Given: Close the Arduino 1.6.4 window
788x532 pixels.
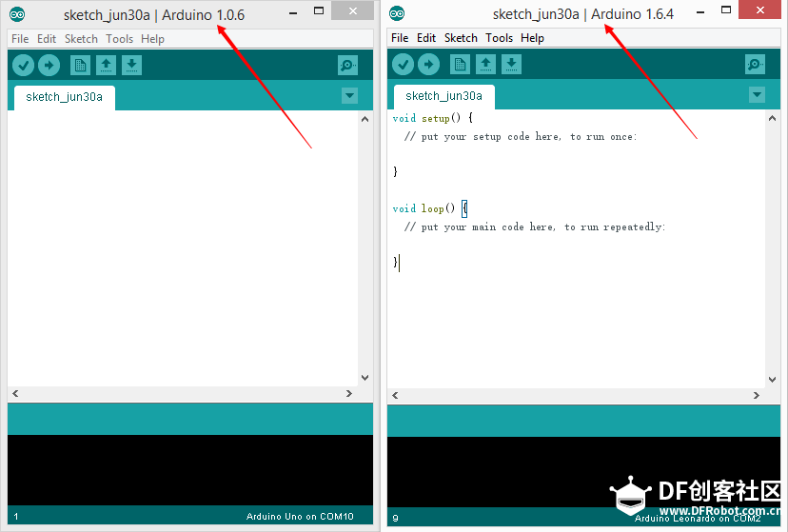Looking at the screenshot, I should [759, 10].
